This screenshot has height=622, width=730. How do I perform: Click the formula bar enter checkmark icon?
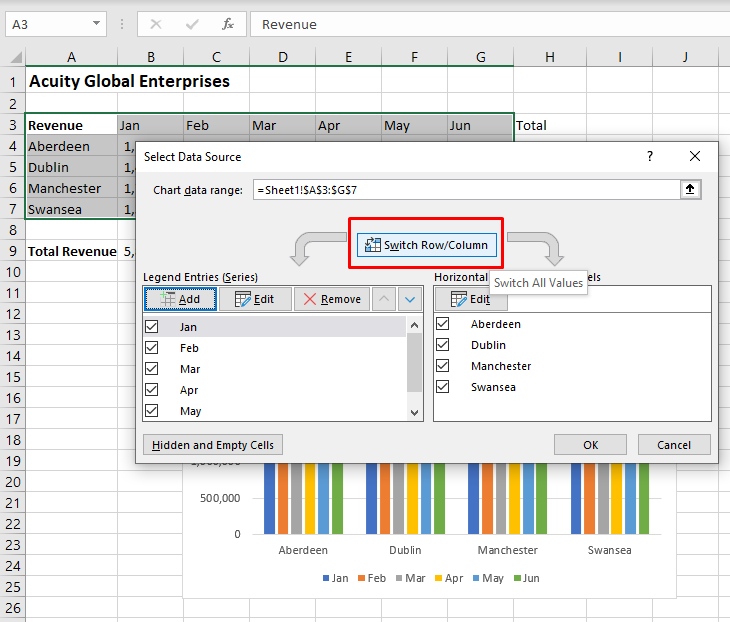pyautogui.click(x=192, y=24)
